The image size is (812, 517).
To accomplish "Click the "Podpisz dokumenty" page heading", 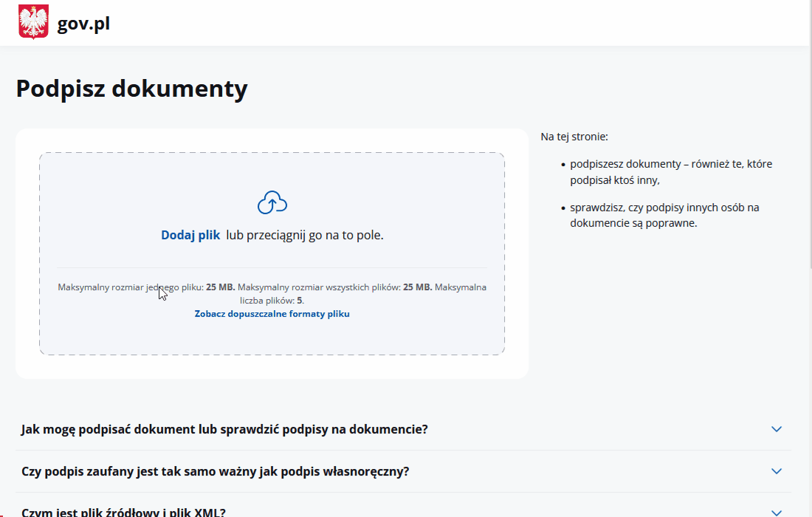I will (x=131, y=89).
